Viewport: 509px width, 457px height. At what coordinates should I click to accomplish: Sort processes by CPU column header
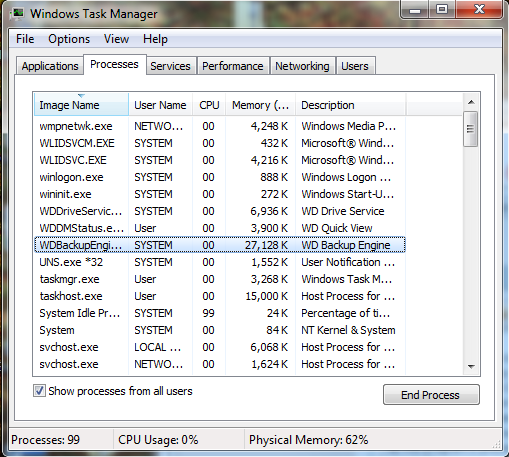pos(209,105)
